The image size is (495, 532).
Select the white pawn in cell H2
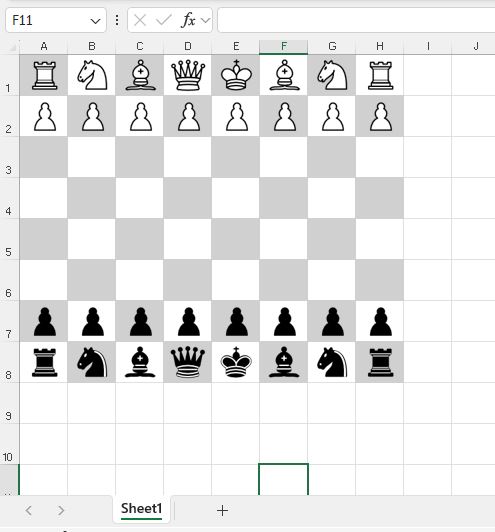coord(381,117)
